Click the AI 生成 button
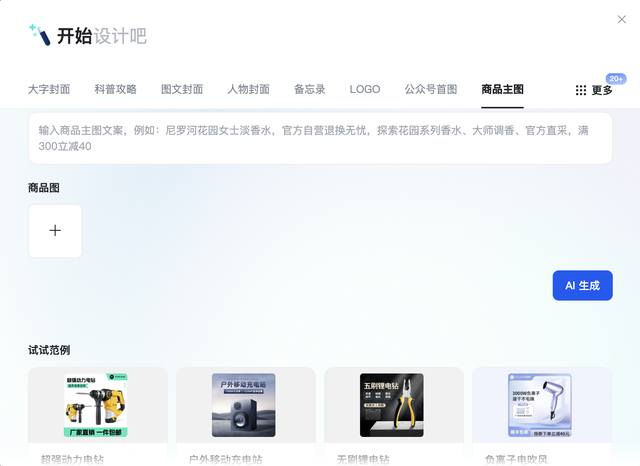This screenshot has height=466, width=640. click(x=582, y=285)
